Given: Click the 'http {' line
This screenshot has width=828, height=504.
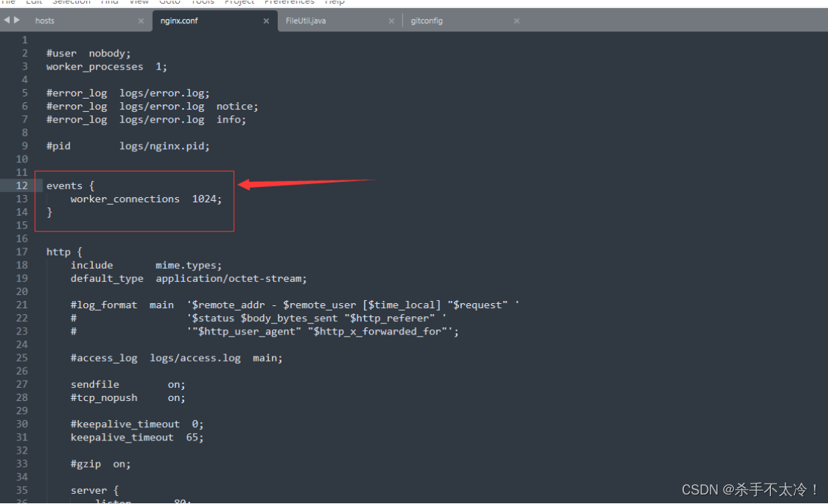Looking at the screenshot, I should [x=64, y=252].
